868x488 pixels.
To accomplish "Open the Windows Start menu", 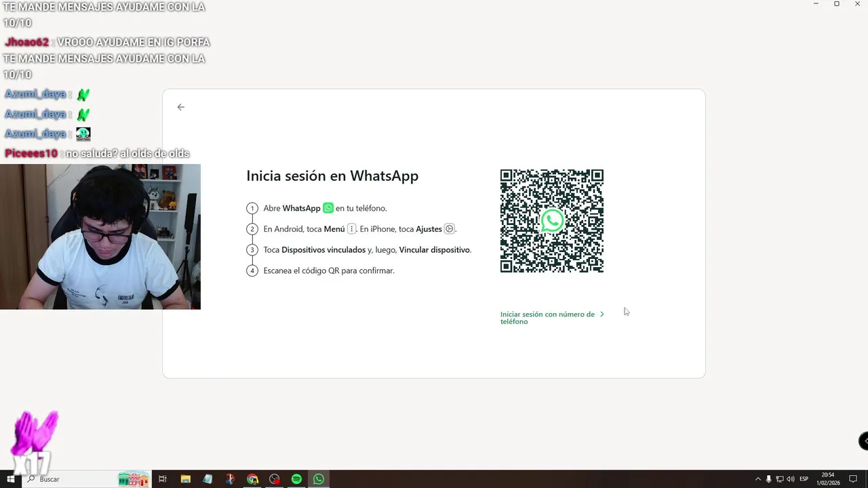I will (11, 479).
